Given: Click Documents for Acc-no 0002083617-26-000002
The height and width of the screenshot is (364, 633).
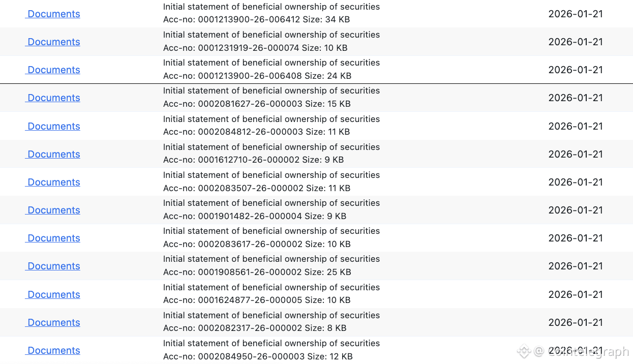Looking at the screenshot, I should pos(53,238).
